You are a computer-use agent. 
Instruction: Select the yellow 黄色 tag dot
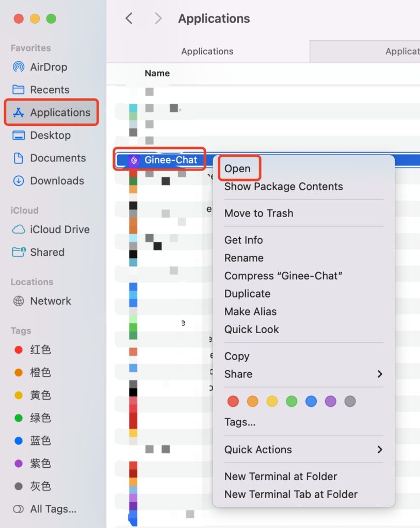[x=19, y=395]
